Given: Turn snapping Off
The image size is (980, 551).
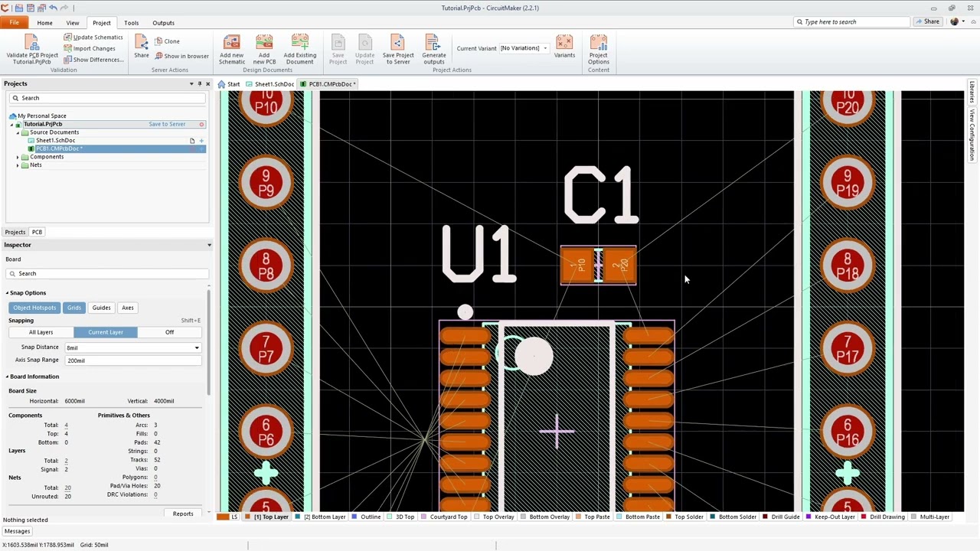Looking at the screenshot, I should coord(169,332).
